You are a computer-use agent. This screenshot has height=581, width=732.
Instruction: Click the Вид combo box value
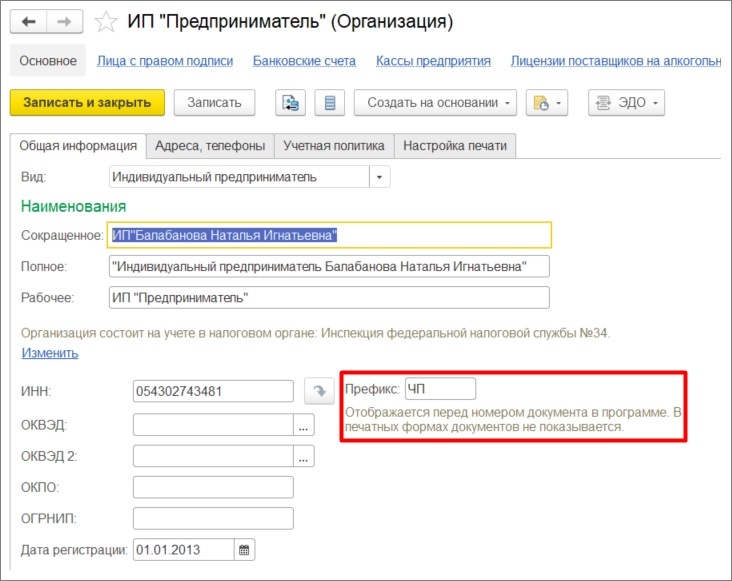tap(239, 177)
